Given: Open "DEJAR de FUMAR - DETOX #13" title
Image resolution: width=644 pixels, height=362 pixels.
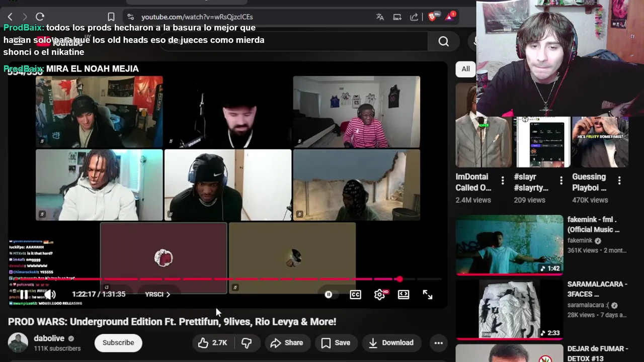Looking at the screenshot, I should pyautogui.click(x=598, y=353).
